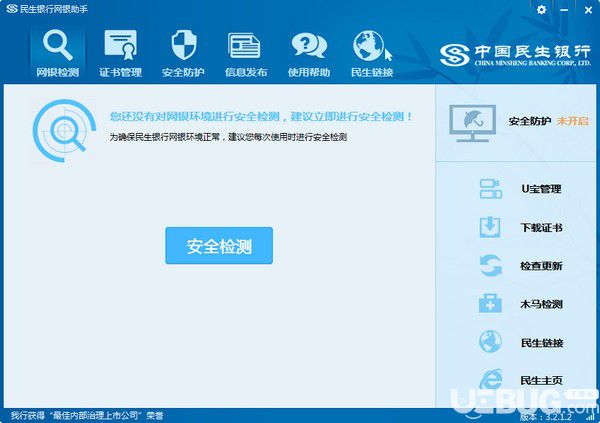Select the 信息发布 news tab
This screenshot has width=600, height=423.
(246, 53)
